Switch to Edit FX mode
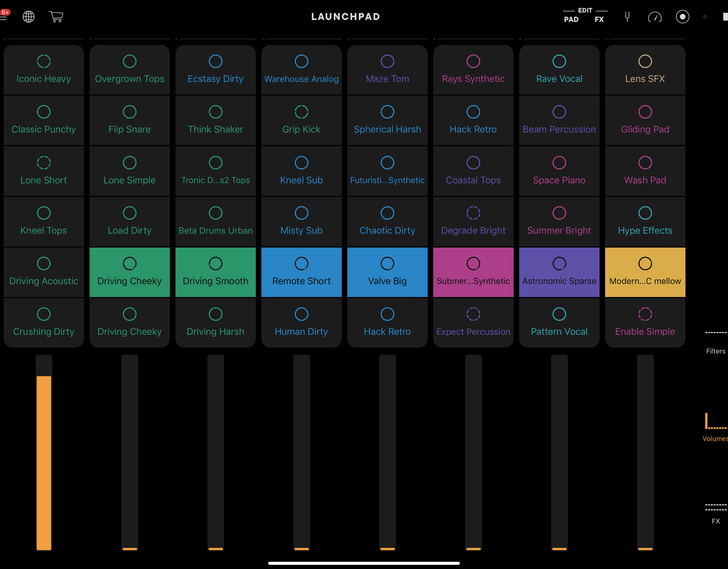This screenshot has height=569, width=728. (x=599, y=19)
